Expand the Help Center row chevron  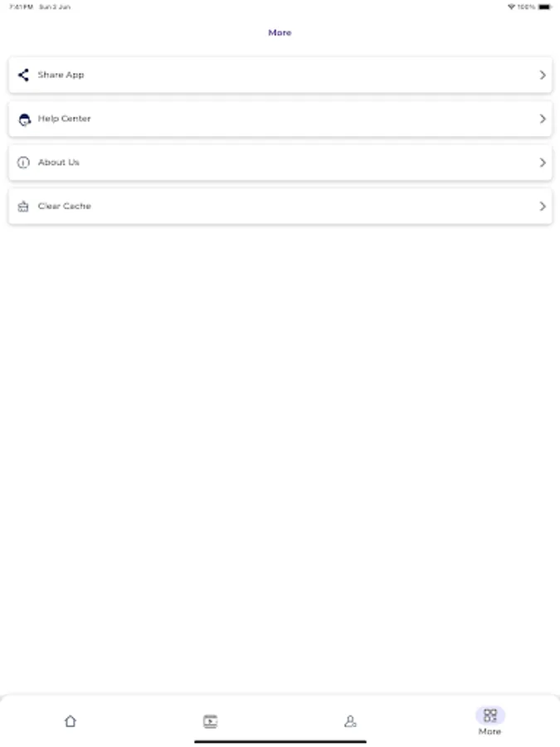(543, 118)
